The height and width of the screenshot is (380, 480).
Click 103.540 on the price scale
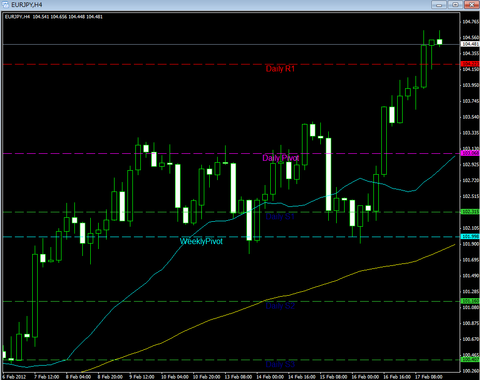(x=470, y=117)
